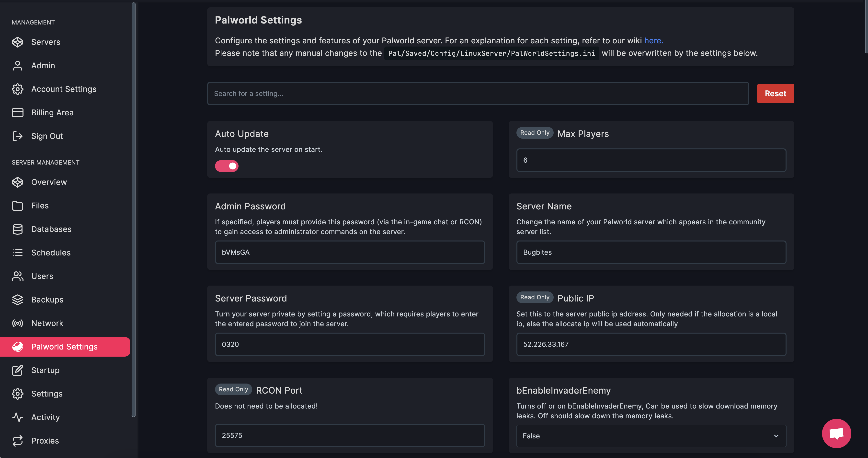Disable the Auto Update toggle

click(227, 166)
